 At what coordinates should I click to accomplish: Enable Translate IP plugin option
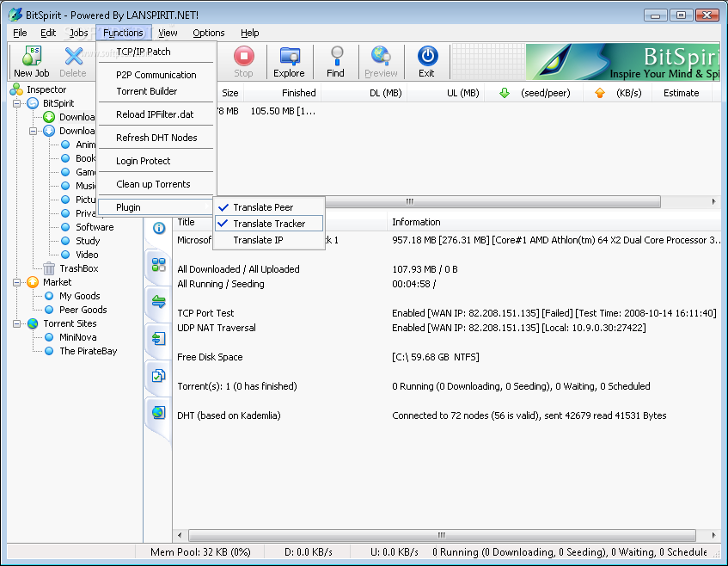[269, 240]
